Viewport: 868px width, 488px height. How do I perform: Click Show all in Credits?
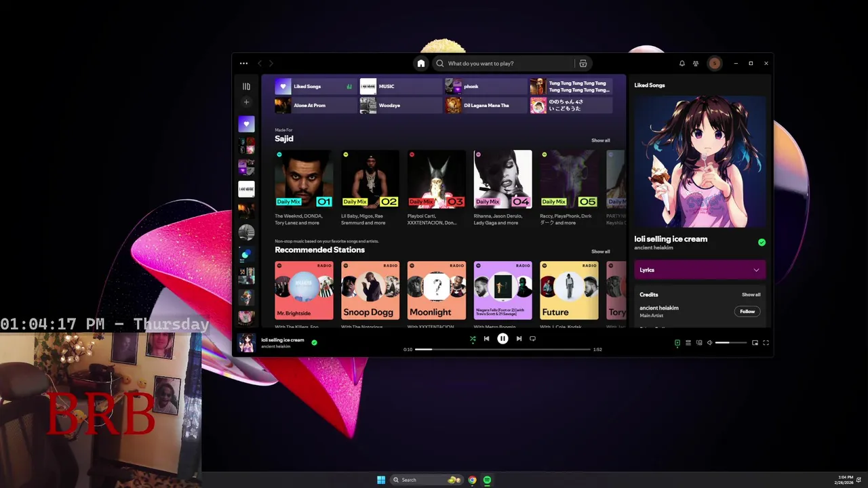(x=751, y=295)
